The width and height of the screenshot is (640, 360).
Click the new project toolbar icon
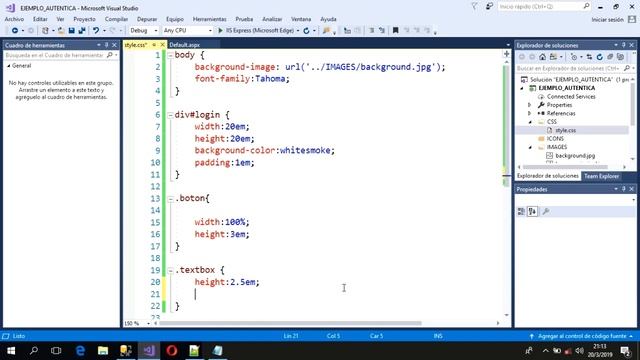45,31
